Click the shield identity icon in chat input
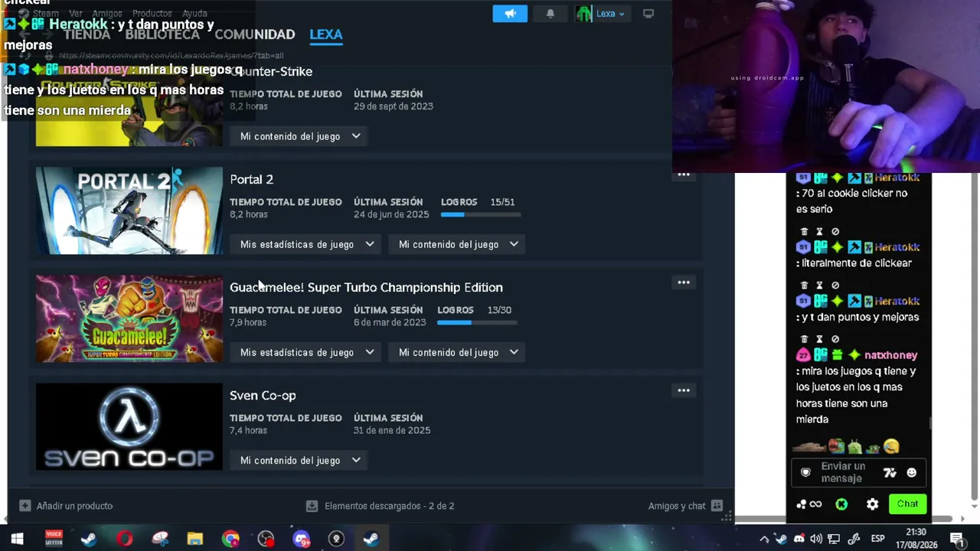The width and height of the screenshot is (980, 551). pos(805,473)
